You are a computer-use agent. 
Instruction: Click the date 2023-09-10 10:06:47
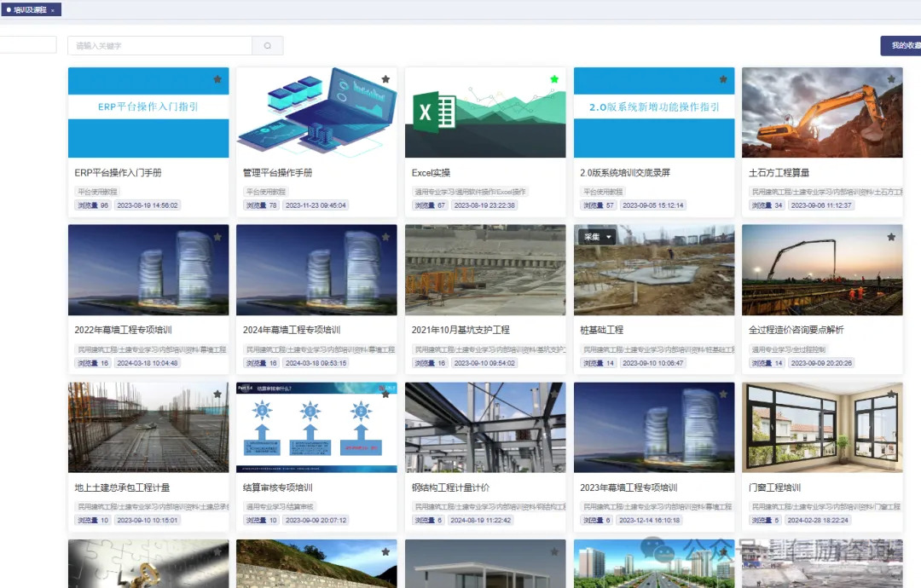click(x=653, y=363)
